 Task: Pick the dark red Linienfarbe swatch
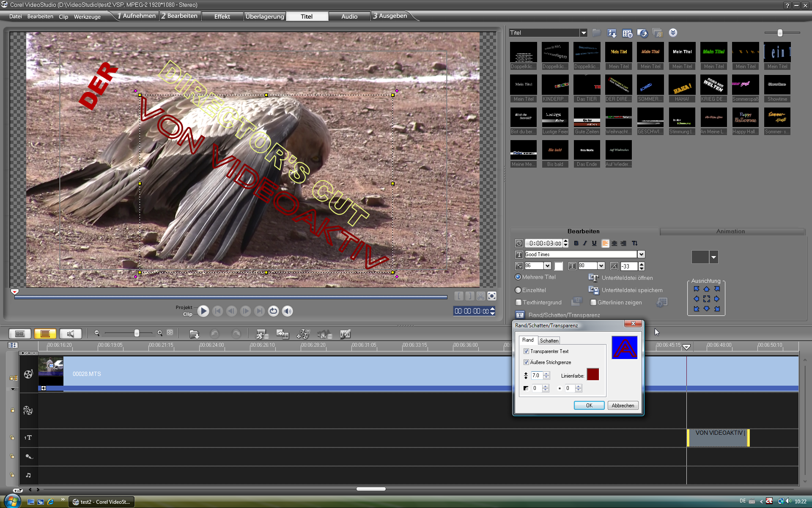click(593, 374)
